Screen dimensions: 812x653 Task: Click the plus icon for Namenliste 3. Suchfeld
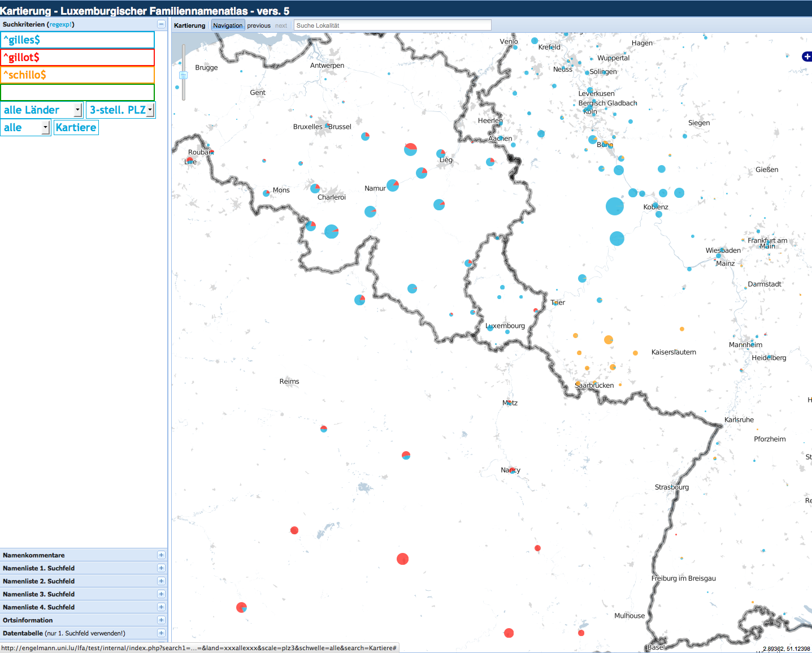[x=161, y=594]
